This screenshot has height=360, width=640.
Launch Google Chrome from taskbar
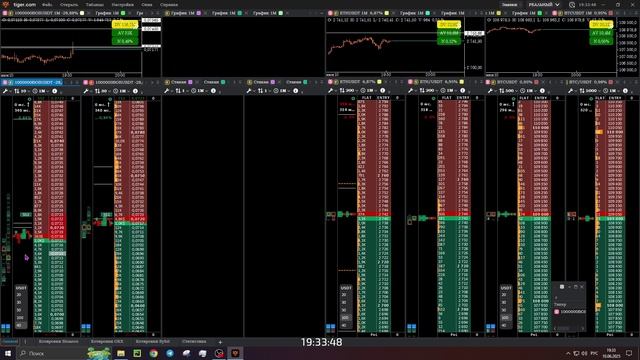point(153,353)
